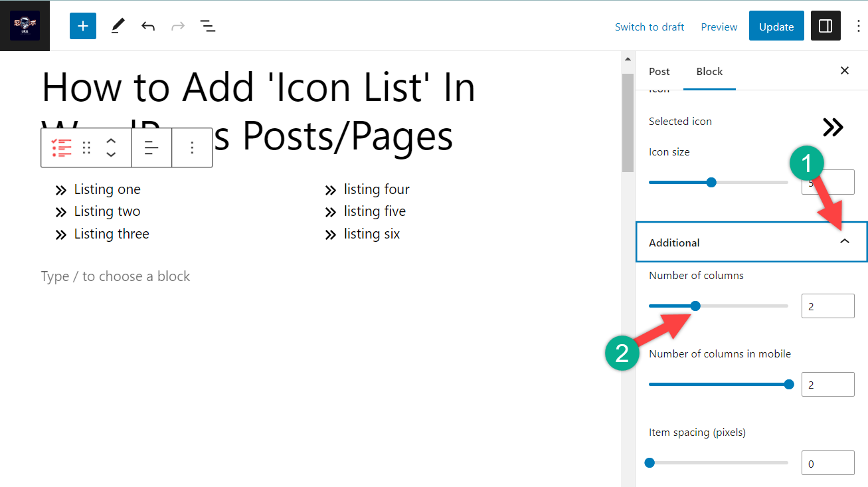Click the block drag handle icon

pyautogui.click(x=86, y=147)
